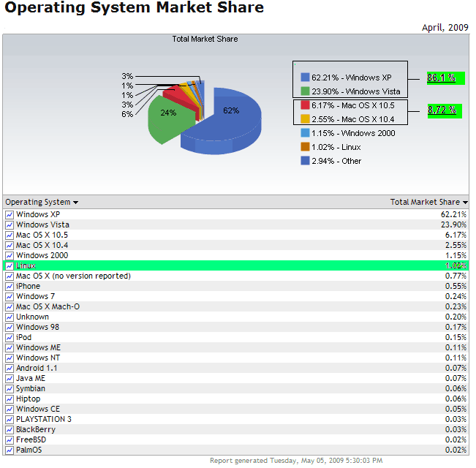The width and height of the screenshot is (476, 468).
Task: Click the BlackBerry row label
Action: pyautogui.click(x=36, y=430)
